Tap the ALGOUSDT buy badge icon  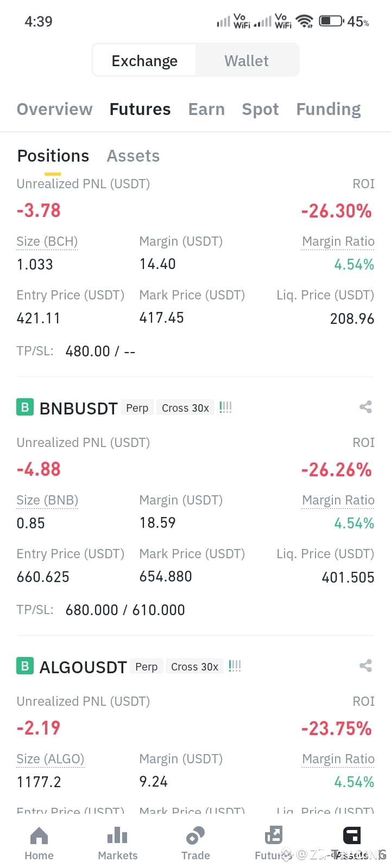tap(25, 666)
